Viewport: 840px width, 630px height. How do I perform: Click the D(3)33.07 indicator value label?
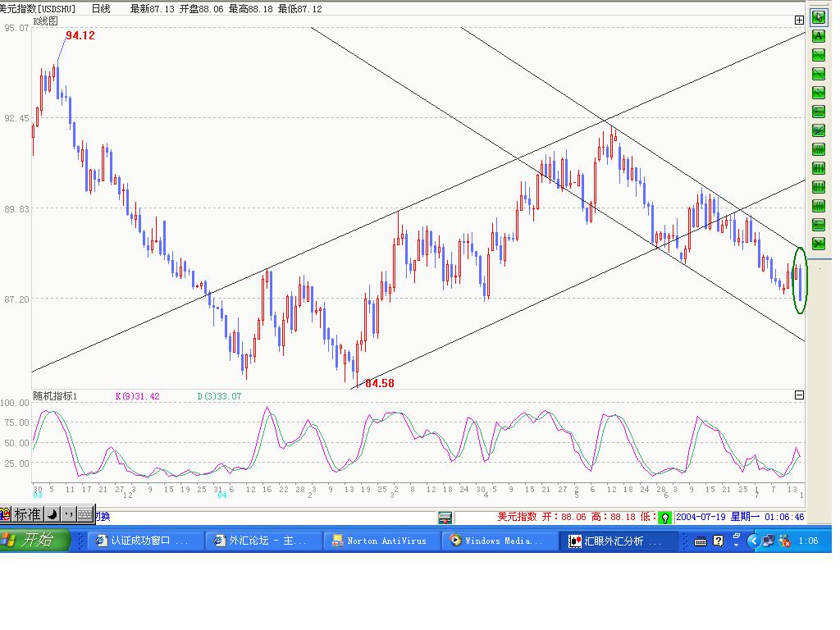(219, 396)
